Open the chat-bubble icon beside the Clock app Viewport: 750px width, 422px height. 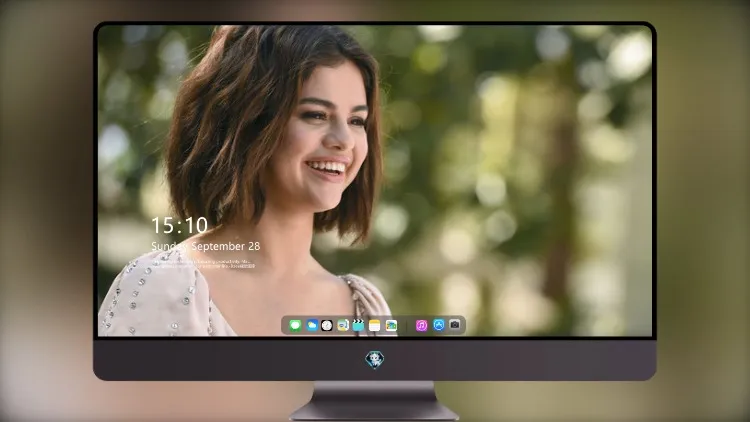[x=342, y=326]
